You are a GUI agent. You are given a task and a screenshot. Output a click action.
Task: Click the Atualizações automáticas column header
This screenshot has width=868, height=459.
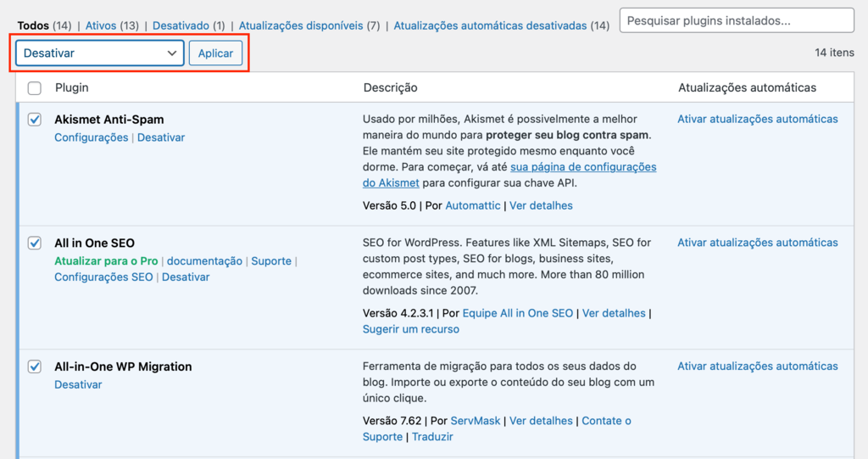[x=747, y=87]
